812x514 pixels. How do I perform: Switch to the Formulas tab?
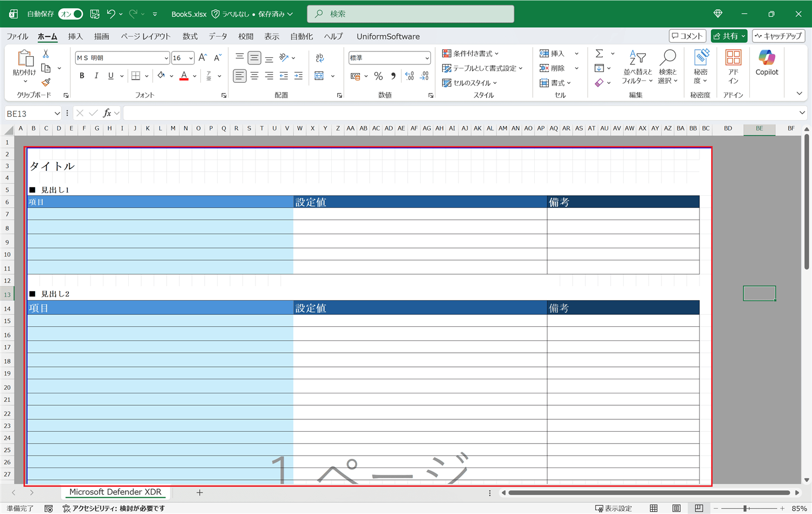(190, 36)
